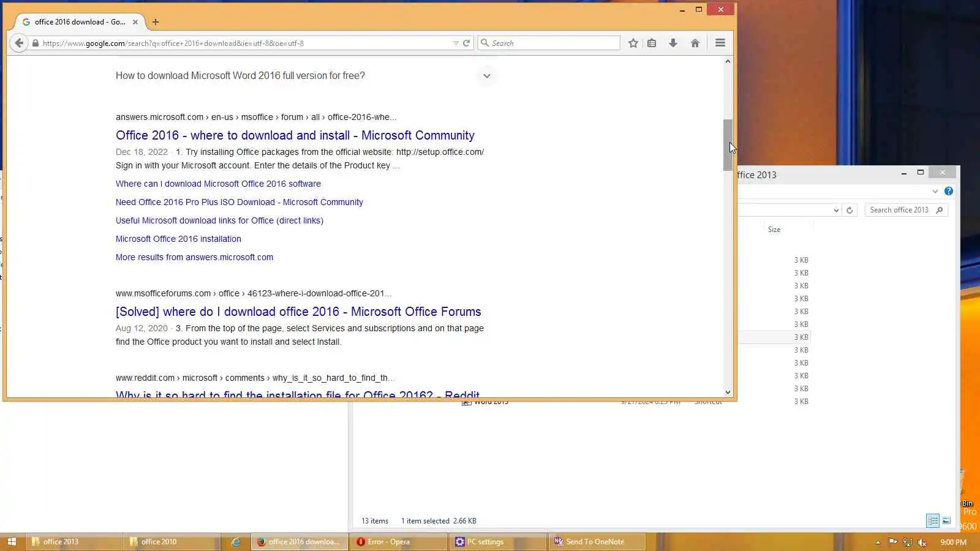The height and width of the screenshot is (551, 980).
Task: Go to the Firefox home page
Action: click(x=695, y=43)
